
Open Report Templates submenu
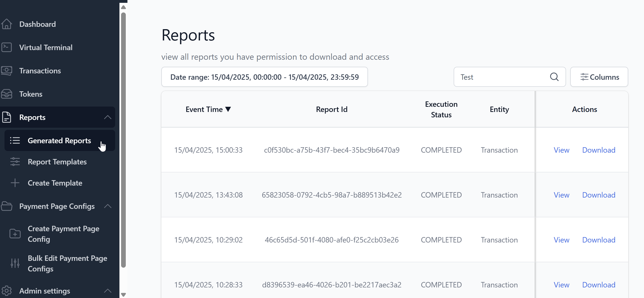click(57, 162)
